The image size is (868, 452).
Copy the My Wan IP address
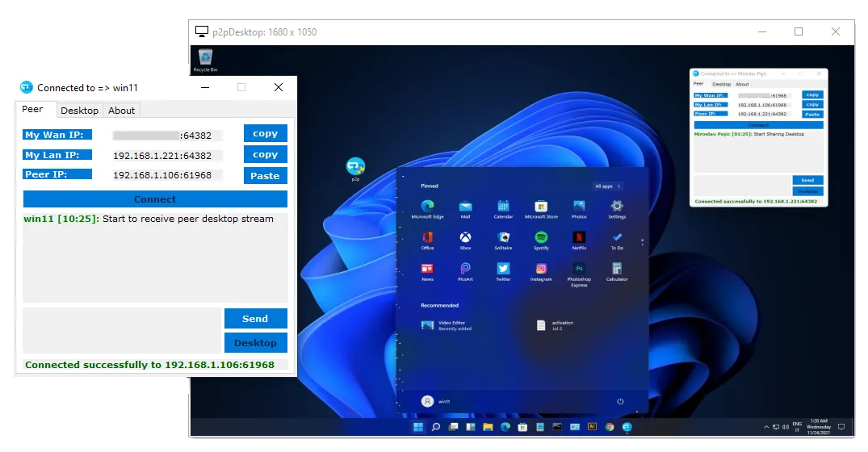[265, 134]
